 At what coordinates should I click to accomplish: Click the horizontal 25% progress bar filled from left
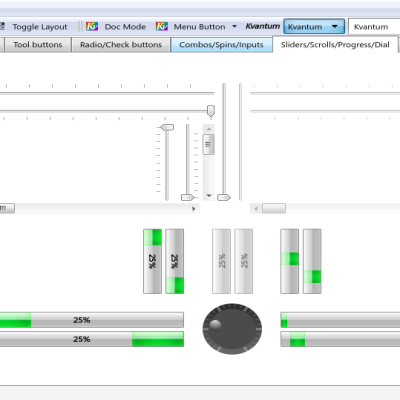(x=92, y=320)
